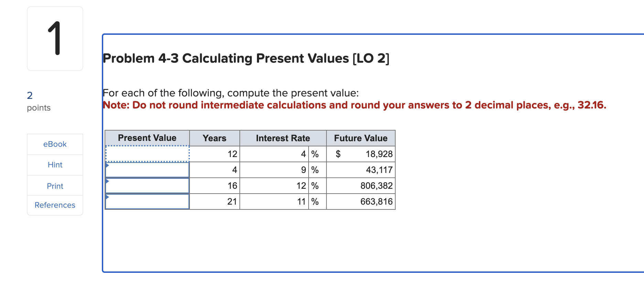644x299 pixels.
Task: Click the Future Value column header
Action: [361, 138]
